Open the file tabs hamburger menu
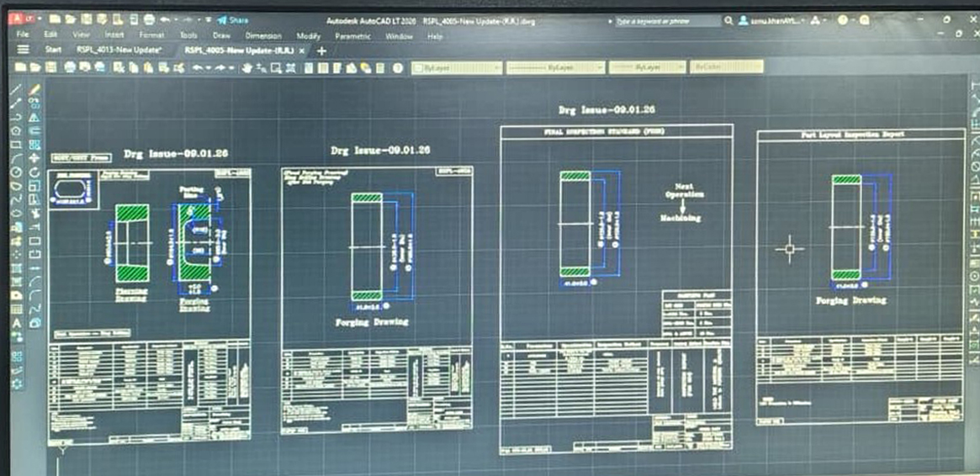The width and height of the screenshot is (980, 476). (23, 50)
